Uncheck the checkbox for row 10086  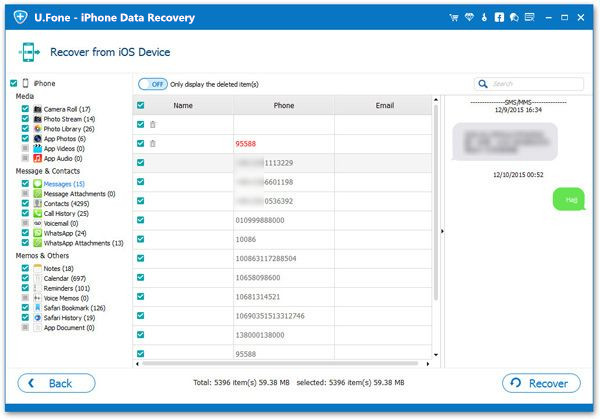[140, 239]
